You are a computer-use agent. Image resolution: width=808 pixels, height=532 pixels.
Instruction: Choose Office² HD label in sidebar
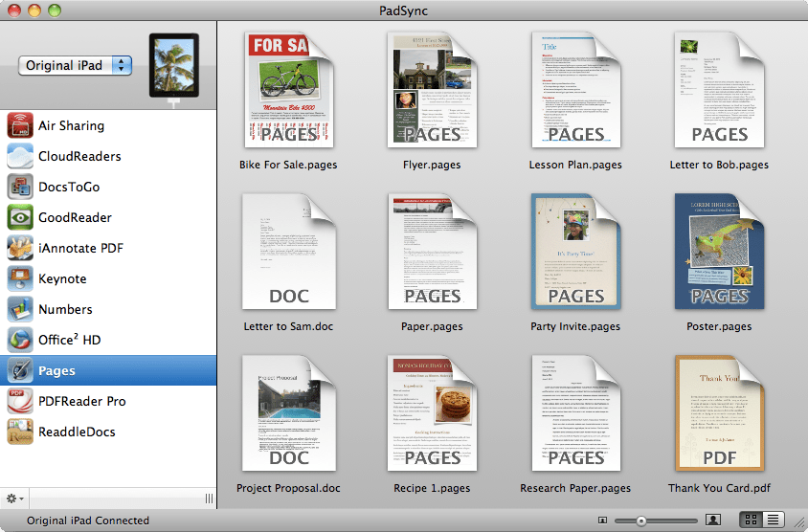click(x=70, y=340)
